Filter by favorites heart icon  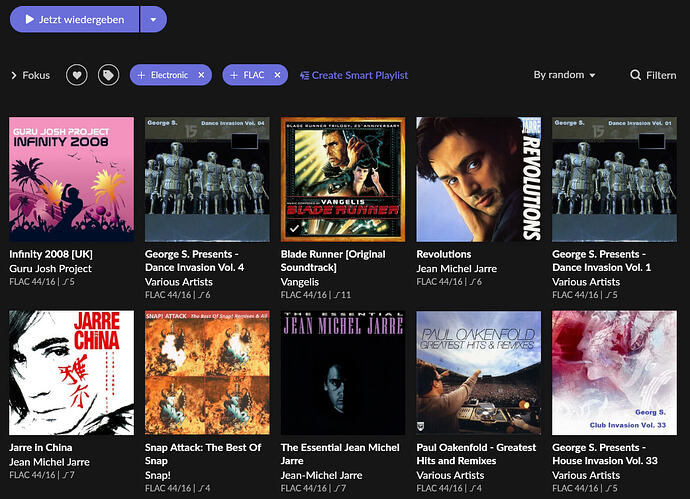77,75
